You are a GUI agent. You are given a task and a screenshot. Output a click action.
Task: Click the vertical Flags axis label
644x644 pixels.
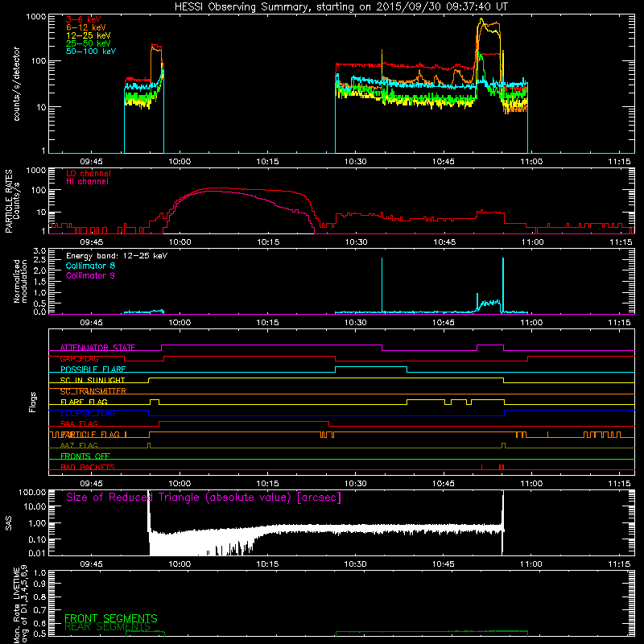(33, 402)
